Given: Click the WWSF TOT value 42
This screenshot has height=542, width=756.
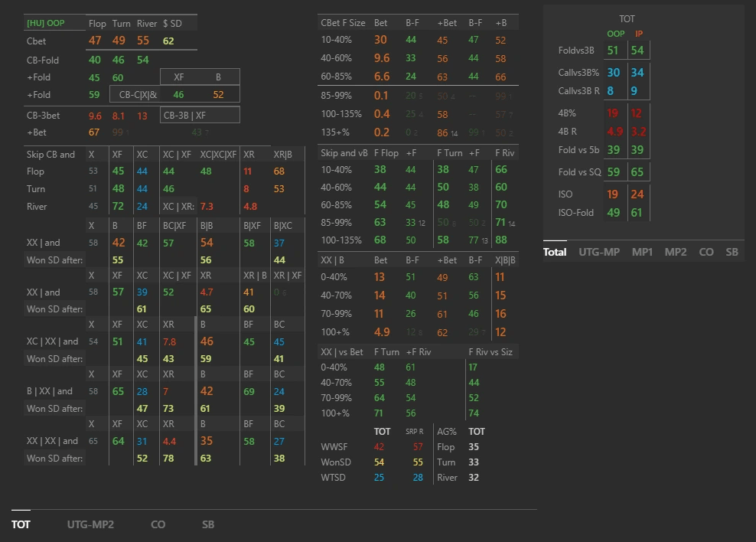Looking at the screenshot, I should click(x=380, y=447).
